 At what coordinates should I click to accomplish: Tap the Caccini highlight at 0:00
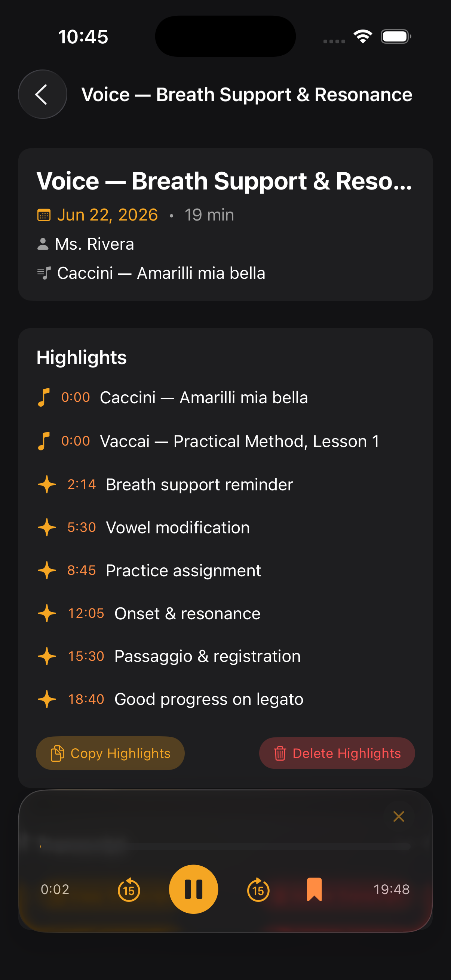tap(225, 398)
